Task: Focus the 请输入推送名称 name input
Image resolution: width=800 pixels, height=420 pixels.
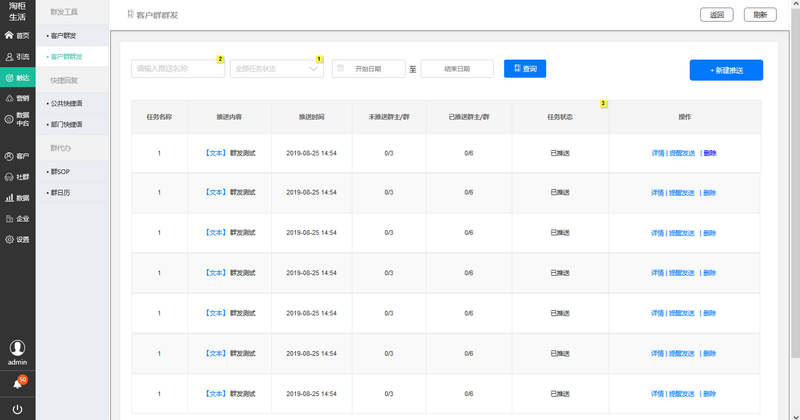Action: pos(178,69)
